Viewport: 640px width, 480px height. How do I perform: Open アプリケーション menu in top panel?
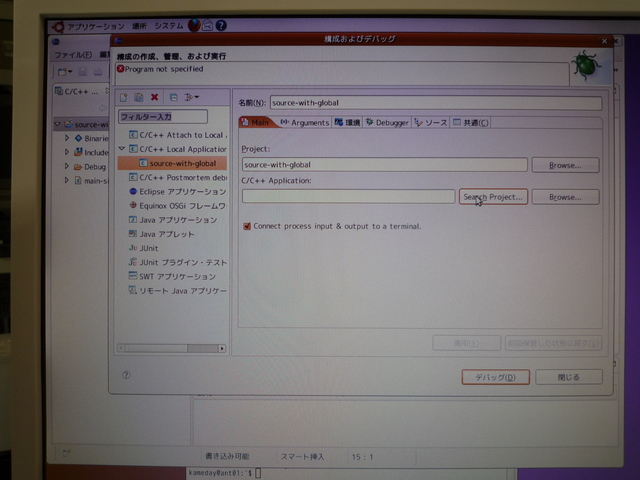pyautogui.click(x=96, y=27)
